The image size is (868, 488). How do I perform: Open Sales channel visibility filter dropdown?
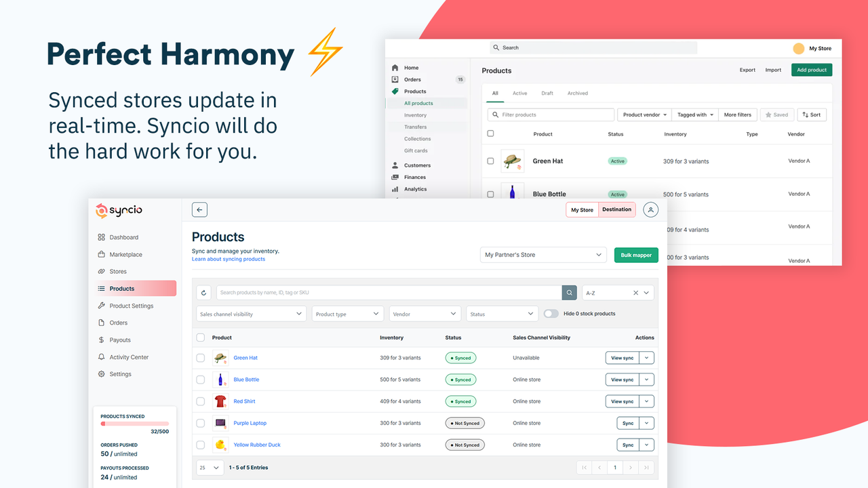pyautogui.click(x=252, y=314)
